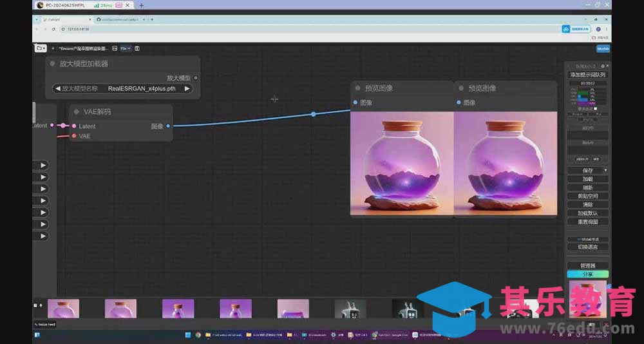Viewport: 644px width, 344px height.
Task: Add a new workflow with plus icon
Action: 53,48
